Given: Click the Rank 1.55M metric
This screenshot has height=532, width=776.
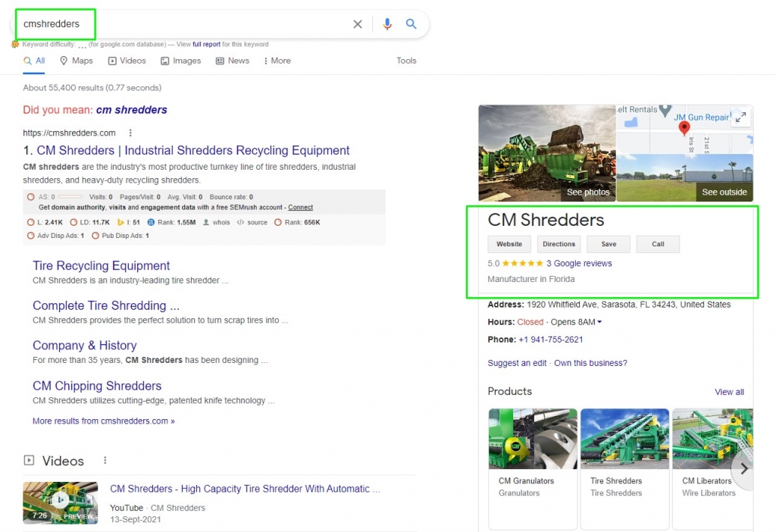Looking at the screenshot, I should [x=171, y=222].
